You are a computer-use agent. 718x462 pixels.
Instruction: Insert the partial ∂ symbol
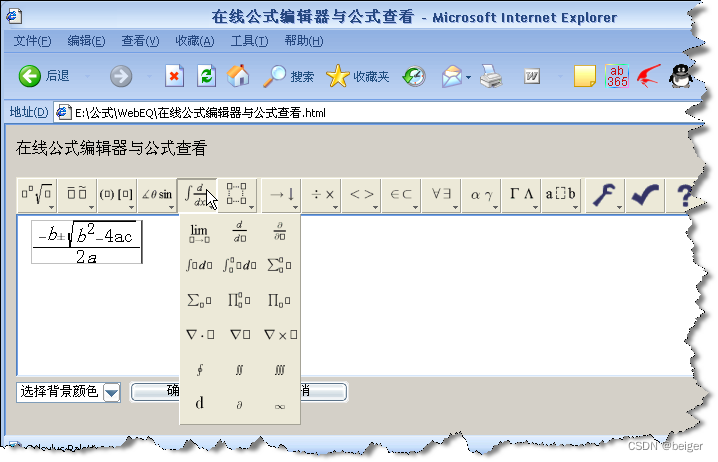coord(239,405)
